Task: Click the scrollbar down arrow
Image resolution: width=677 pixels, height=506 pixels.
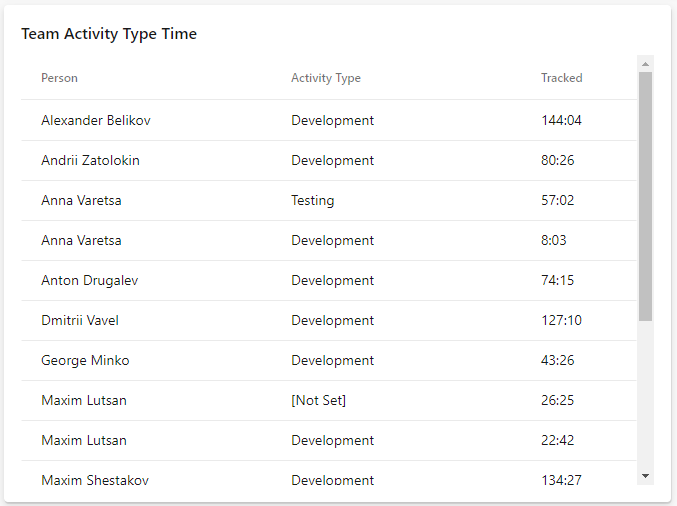Action: 645,476
